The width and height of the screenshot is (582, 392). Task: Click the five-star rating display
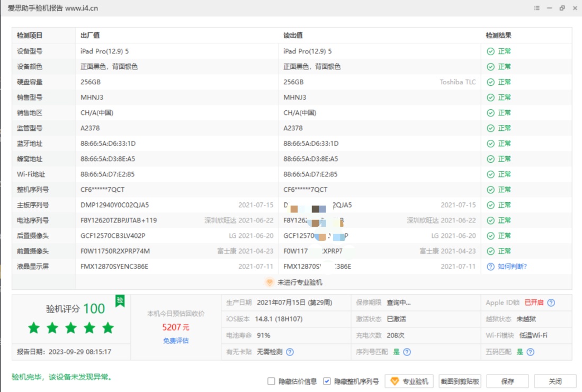[x=71, y=328]
